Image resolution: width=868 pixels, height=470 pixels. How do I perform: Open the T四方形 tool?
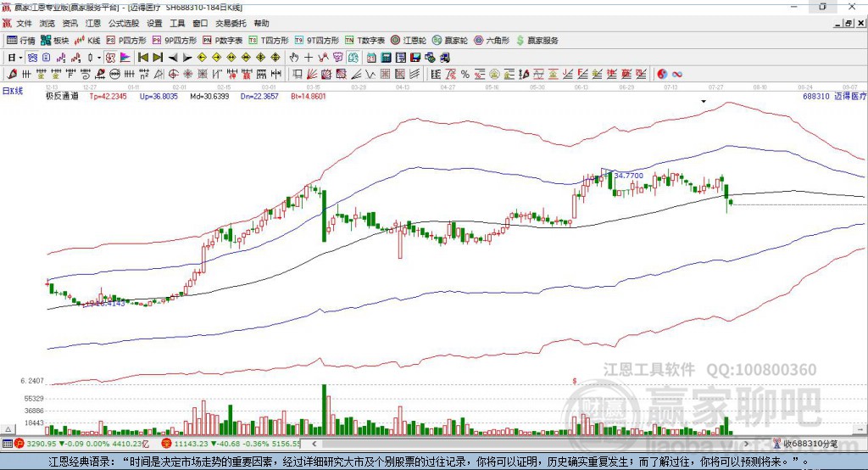[269, 41]
